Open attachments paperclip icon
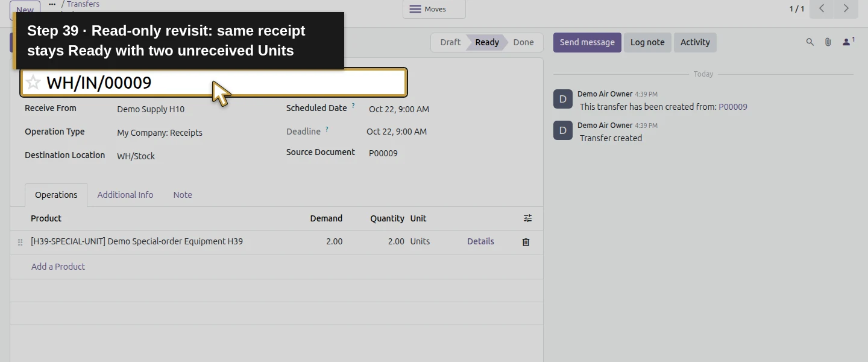This screenshot has width=868, height=362. click(x=828, y=42)
